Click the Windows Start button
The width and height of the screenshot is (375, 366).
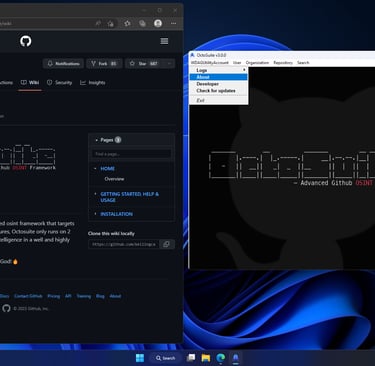point(140,358)
